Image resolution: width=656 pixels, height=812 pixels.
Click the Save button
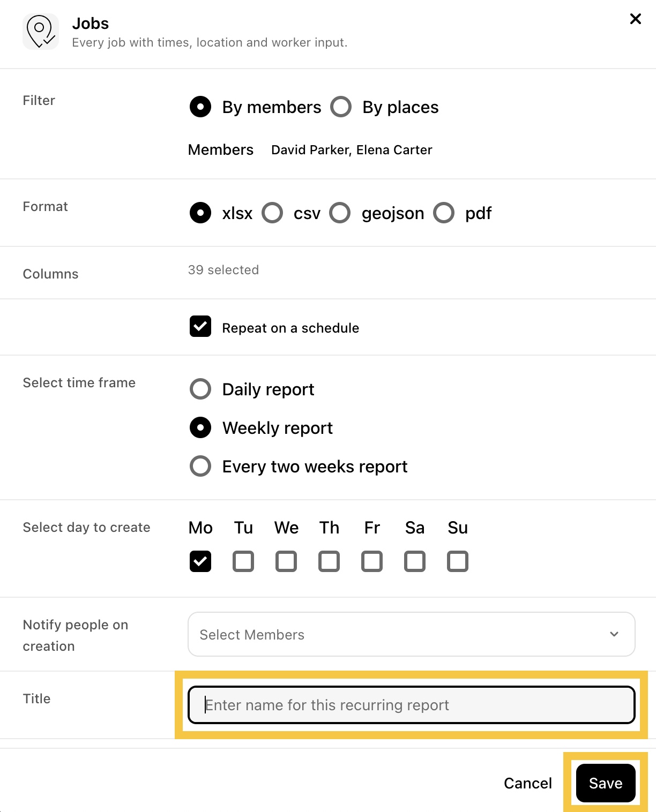[606, 783]
